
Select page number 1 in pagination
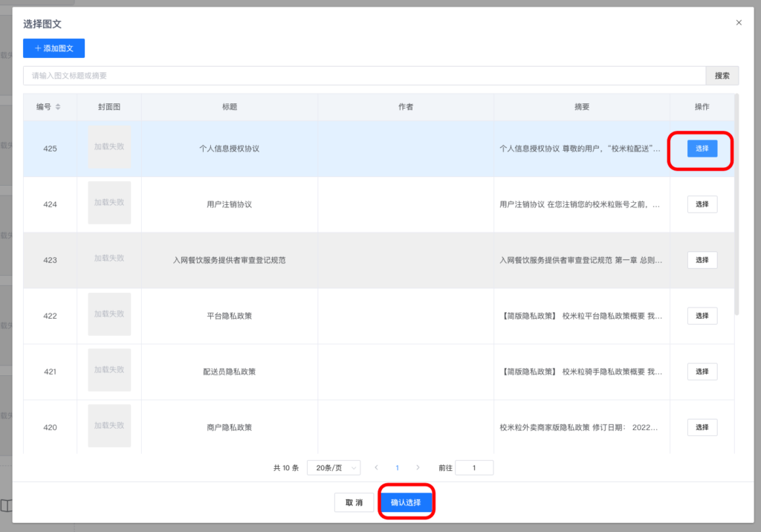[x=397, y=467]
